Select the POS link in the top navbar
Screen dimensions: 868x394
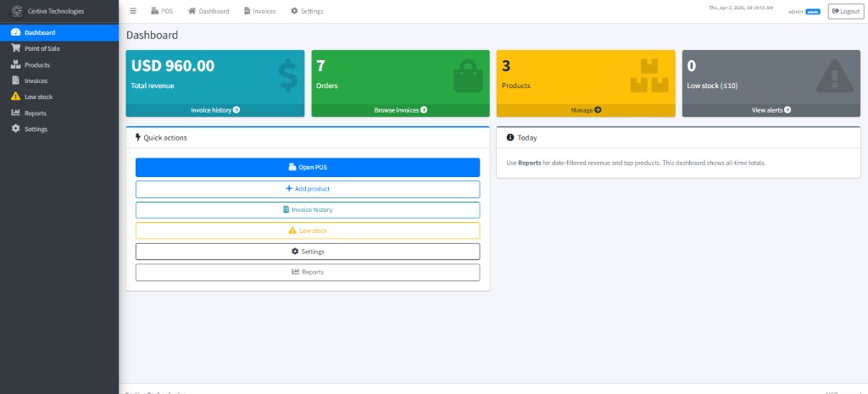(162, 11)
